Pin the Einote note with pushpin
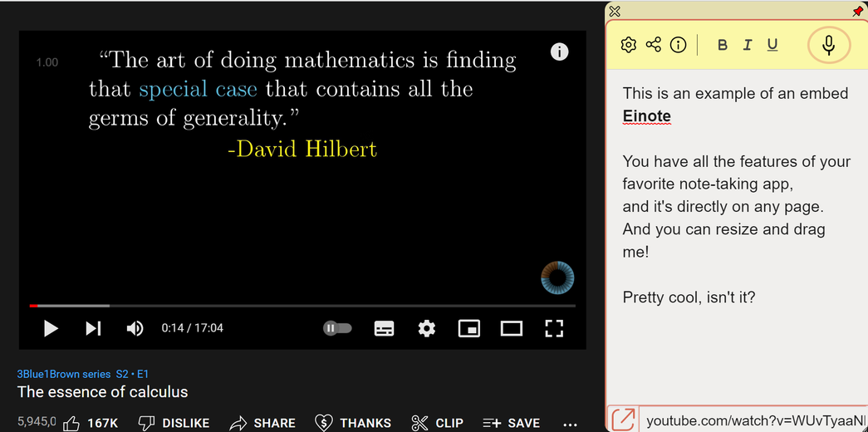 tap(857, 12)
